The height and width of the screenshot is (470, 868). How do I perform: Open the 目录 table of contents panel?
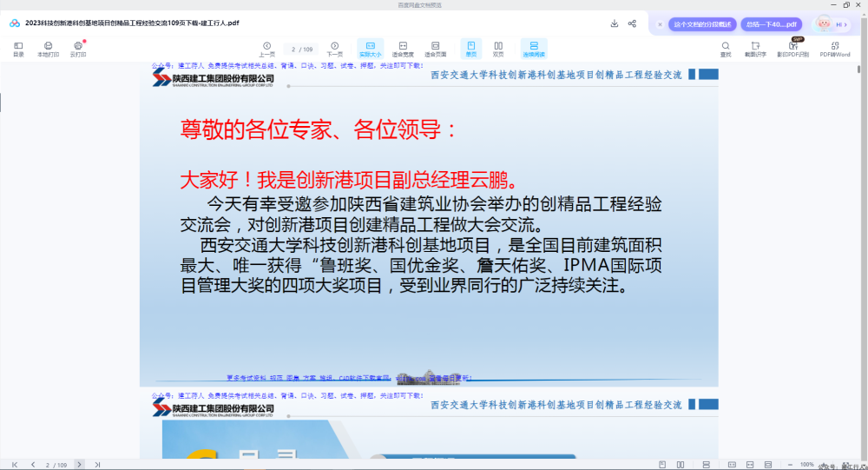pos(18,50)
